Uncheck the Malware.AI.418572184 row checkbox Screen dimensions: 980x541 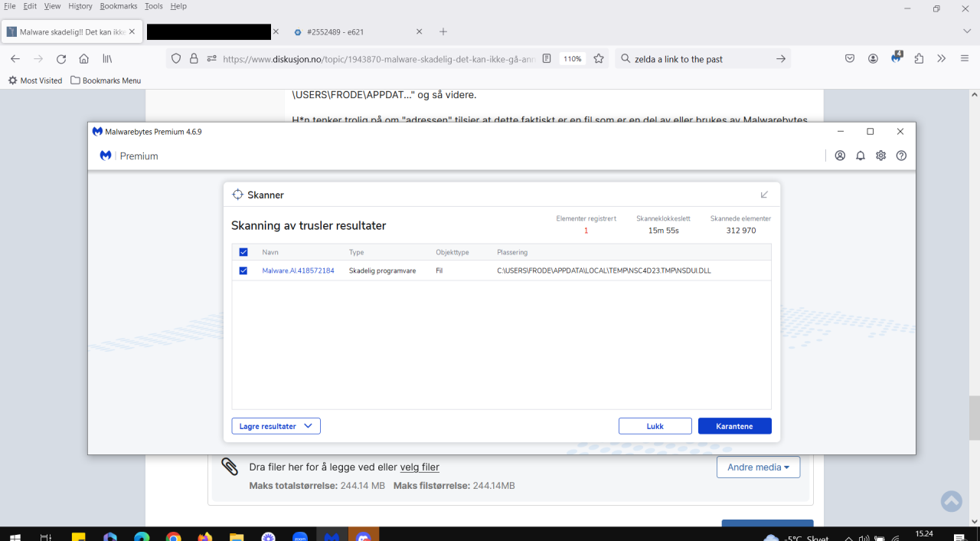pyautogui.click(x=243, y=270)
